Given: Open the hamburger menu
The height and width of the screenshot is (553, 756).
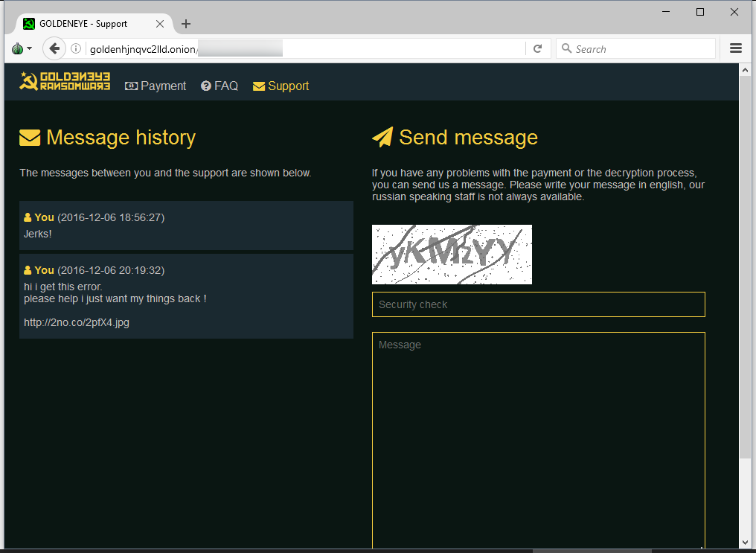Looking at the screenshot, I should pyautogui.click(x=736, y=48).
